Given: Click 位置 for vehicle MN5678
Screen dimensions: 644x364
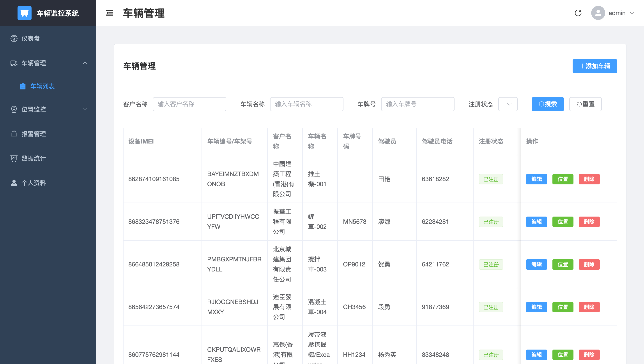Looking at the screenshot, I should pos(563,222).
